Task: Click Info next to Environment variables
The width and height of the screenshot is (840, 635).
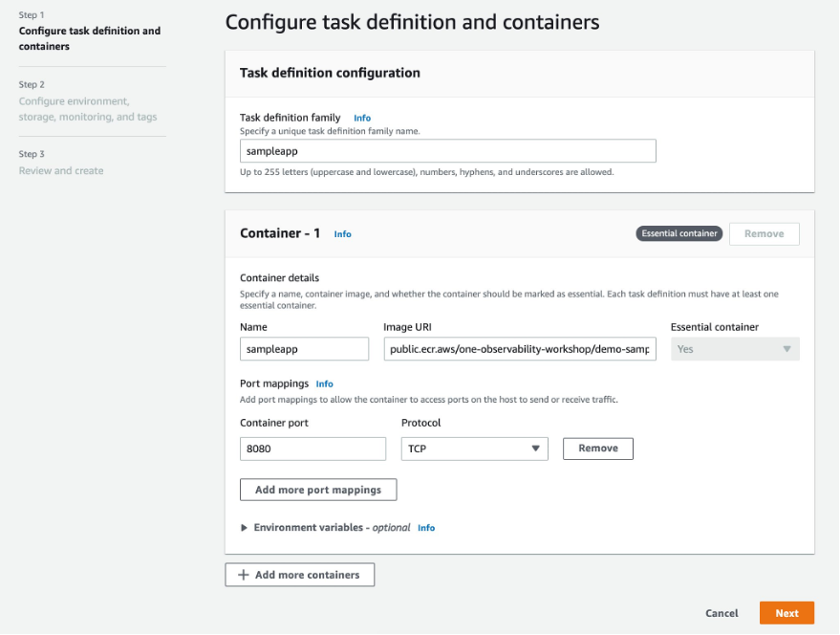Action: pyautogui.click(x=426, y=527)
